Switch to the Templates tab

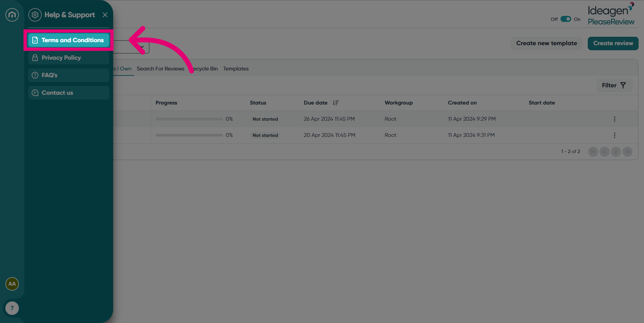click(236, 69)
